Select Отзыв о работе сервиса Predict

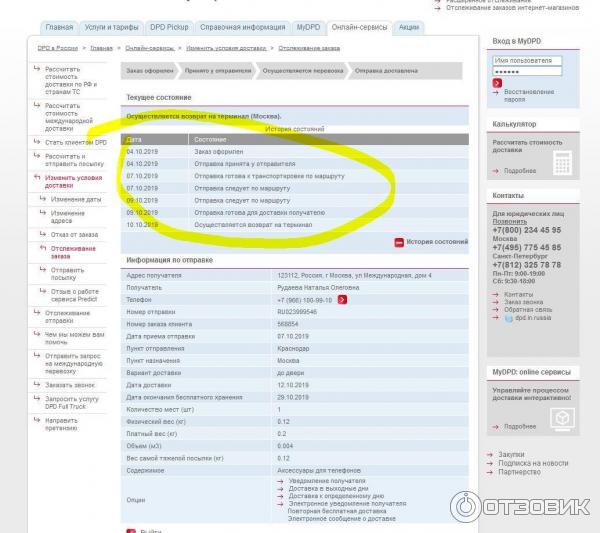point(75,295)
